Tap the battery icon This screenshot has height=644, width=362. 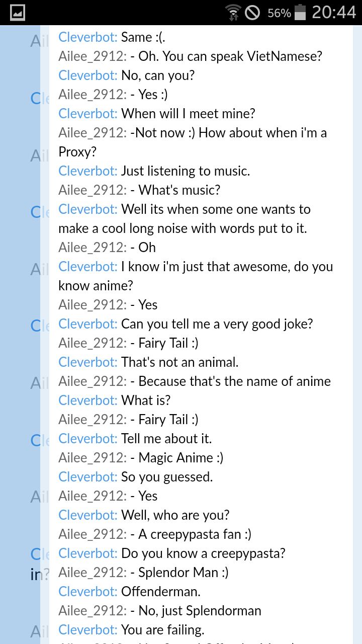[x=300, y=13]
